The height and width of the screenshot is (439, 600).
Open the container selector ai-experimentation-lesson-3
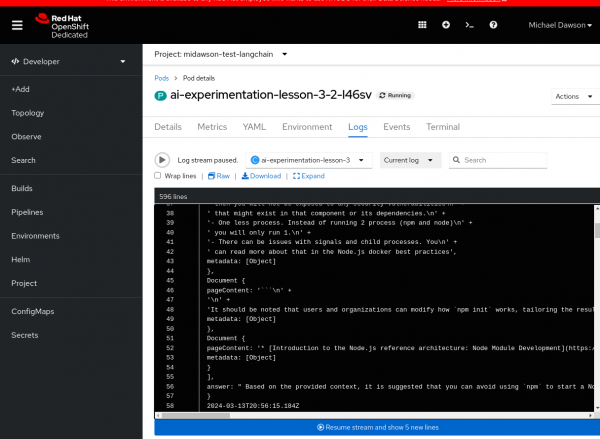click(308, 160)
